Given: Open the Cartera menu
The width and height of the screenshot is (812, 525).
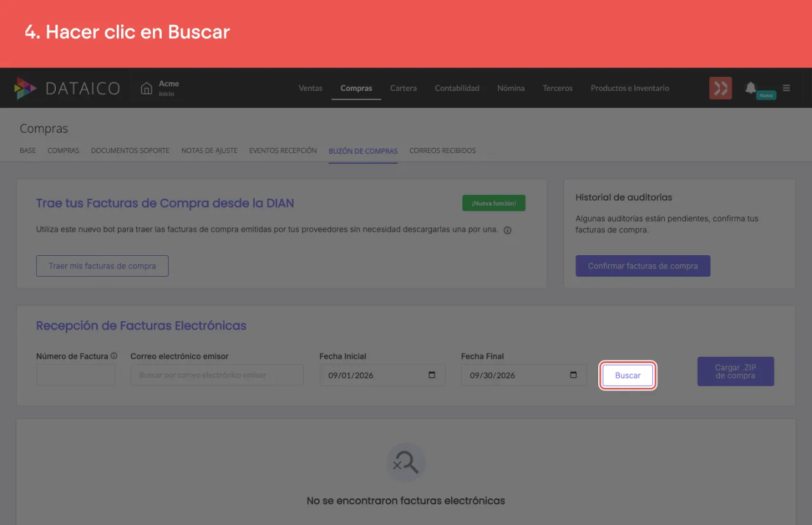Looking at the screenshot, I should click(x=403, y=88).
